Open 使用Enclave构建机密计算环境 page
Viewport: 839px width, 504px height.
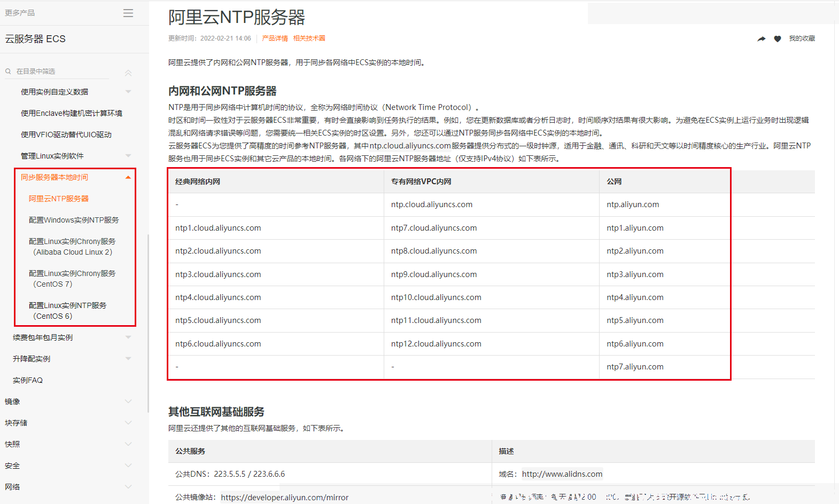click(72, 113)
